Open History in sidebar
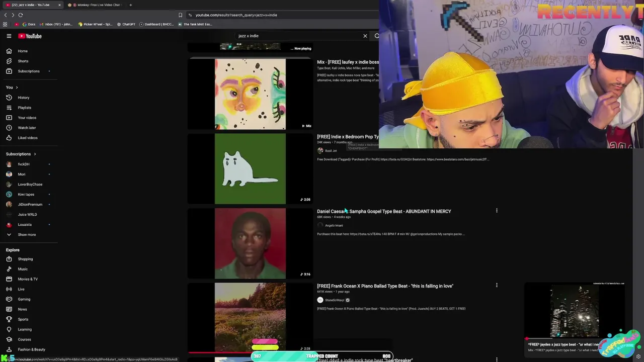The width and height of the screenshot is (644, 362). pyautogui.click(x=23, y=98)
